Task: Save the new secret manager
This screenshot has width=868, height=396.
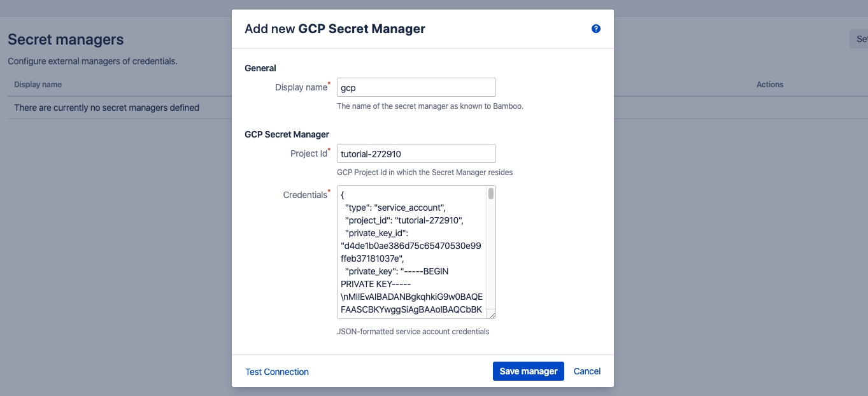Action: coord(529,371)
